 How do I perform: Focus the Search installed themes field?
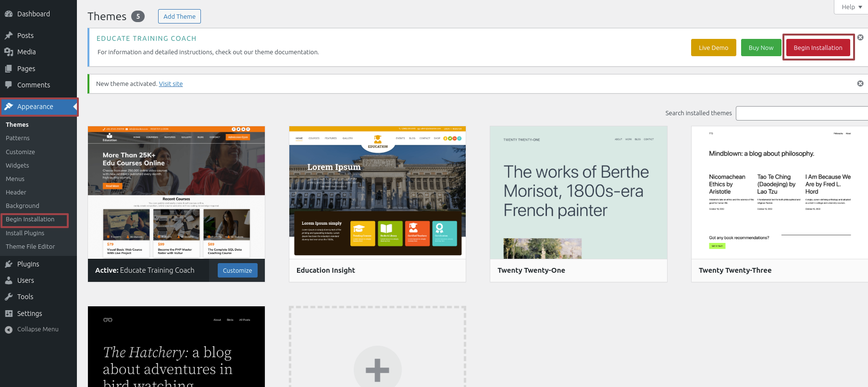[802, 113]
